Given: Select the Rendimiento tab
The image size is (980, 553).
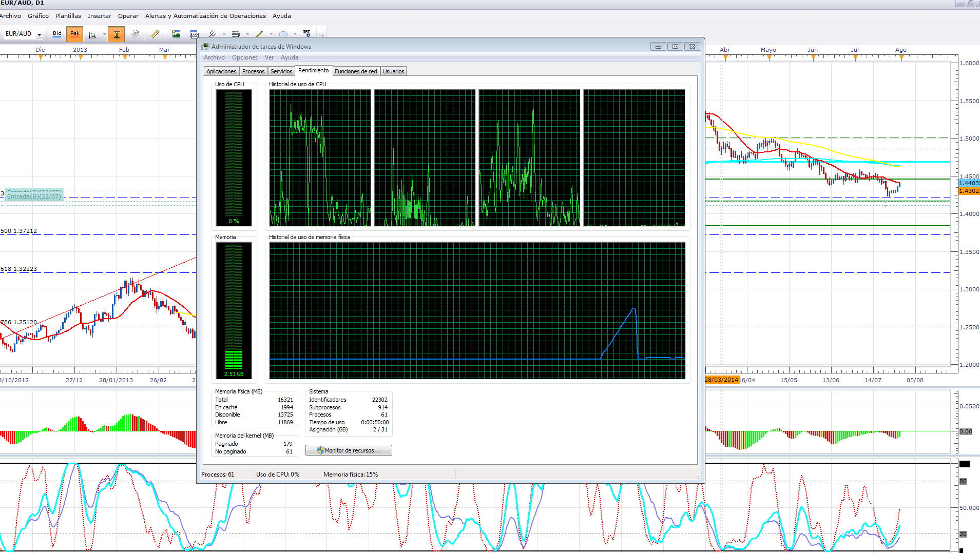Looking at the screenshot, I should coord(314,70).
